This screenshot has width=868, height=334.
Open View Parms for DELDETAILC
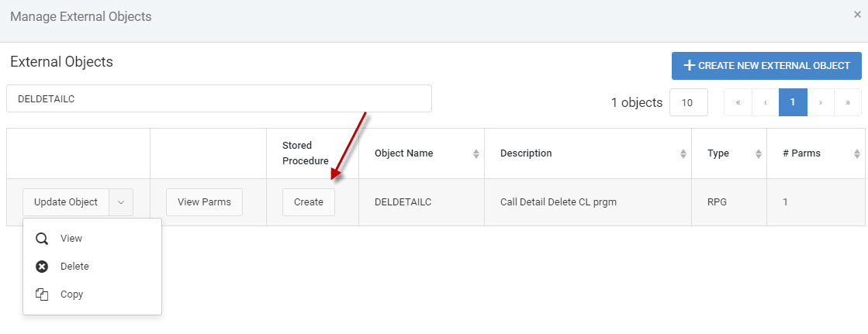[x=204, y=202]
